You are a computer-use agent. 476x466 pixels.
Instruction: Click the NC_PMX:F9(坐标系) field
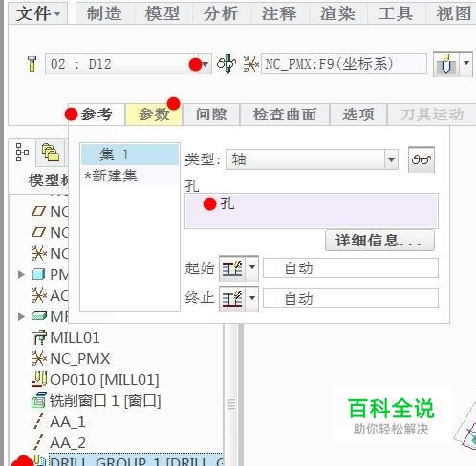(x=344, y=64)
